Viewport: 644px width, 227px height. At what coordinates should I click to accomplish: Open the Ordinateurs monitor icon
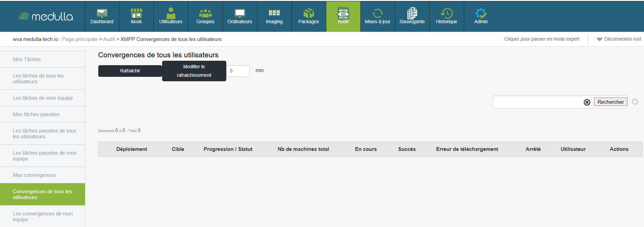pyautogui.click(x=240, y=13)
